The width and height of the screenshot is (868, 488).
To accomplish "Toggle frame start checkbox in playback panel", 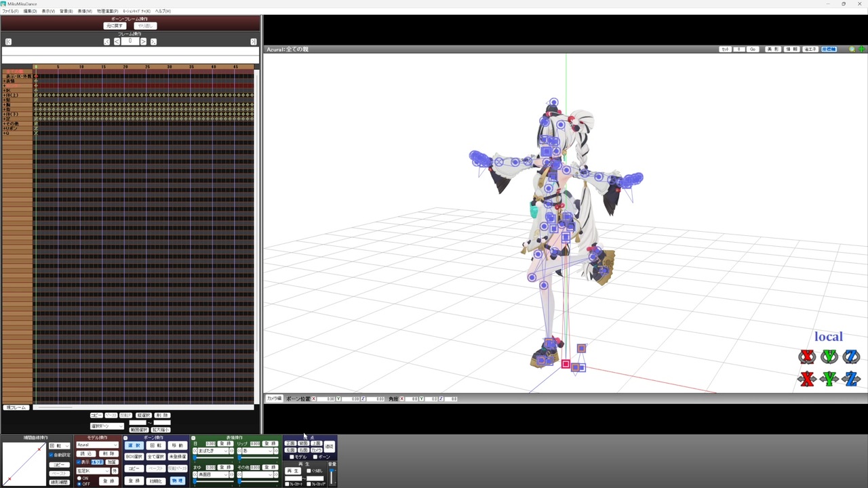I will click(x=286, y=484).
